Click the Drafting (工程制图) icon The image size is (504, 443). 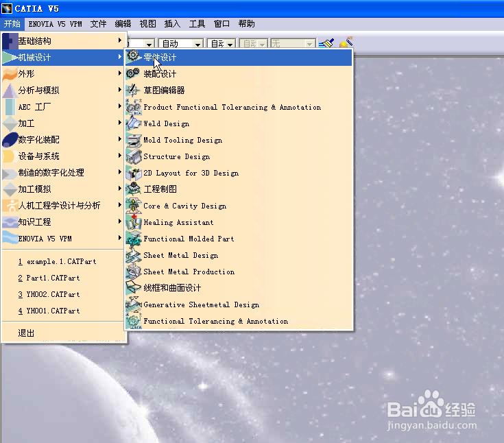[x=133, y=189]
